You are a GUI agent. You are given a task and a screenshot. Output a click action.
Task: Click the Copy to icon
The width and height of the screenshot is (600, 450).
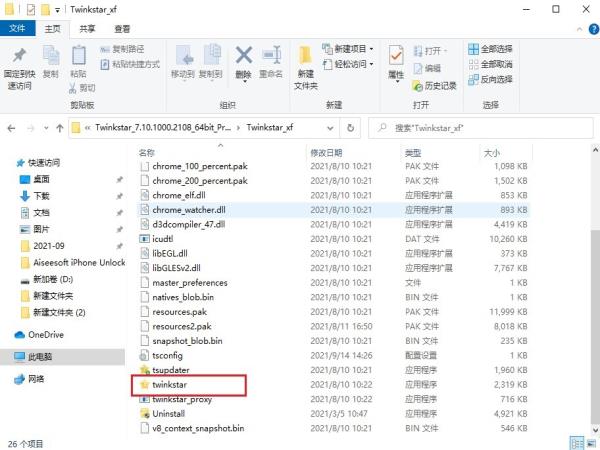pyautogui.click(x=212, y=55)
